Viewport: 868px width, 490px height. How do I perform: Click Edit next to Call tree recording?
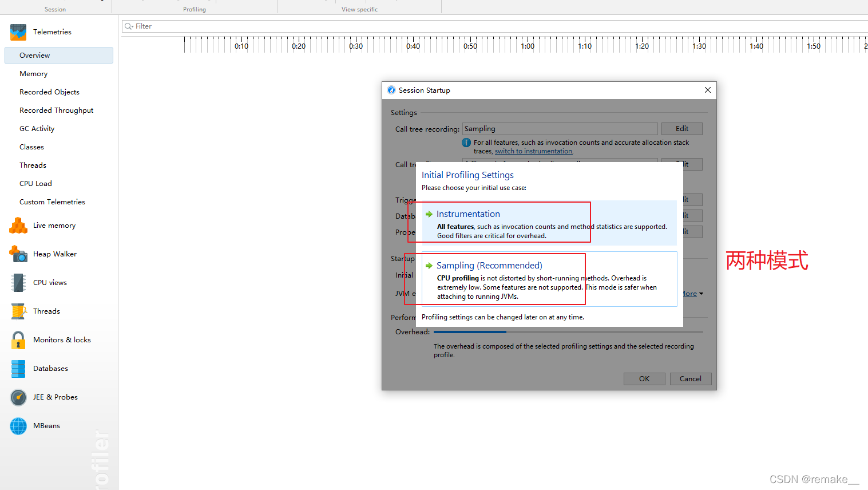pyautogui.click(x=681, y=129)
